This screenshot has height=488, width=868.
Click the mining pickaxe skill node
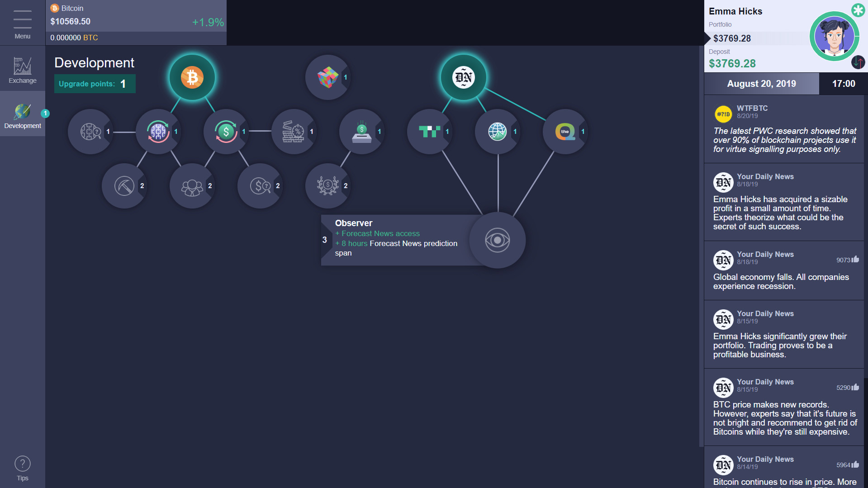click(124, 185)
